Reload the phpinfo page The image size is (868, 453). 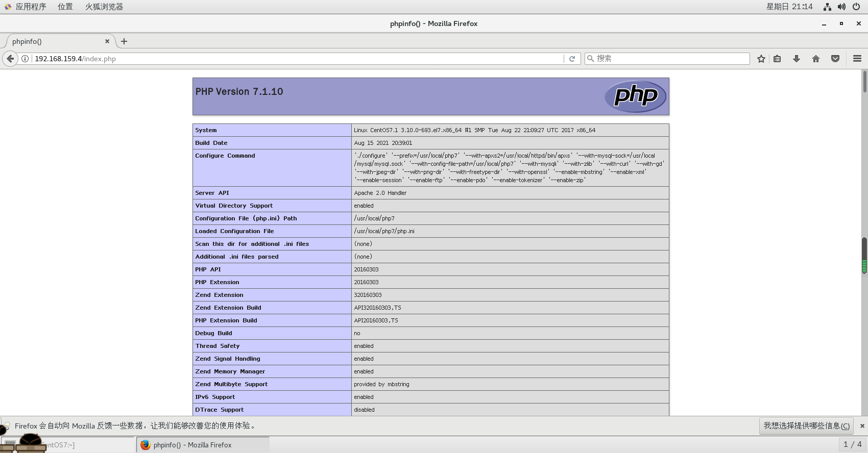(x=572, y=59)
